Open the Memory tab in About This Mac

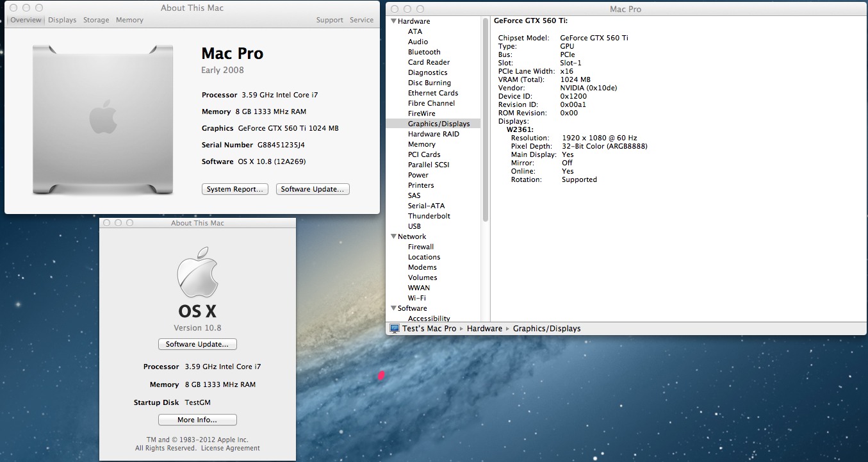point(129,20)
